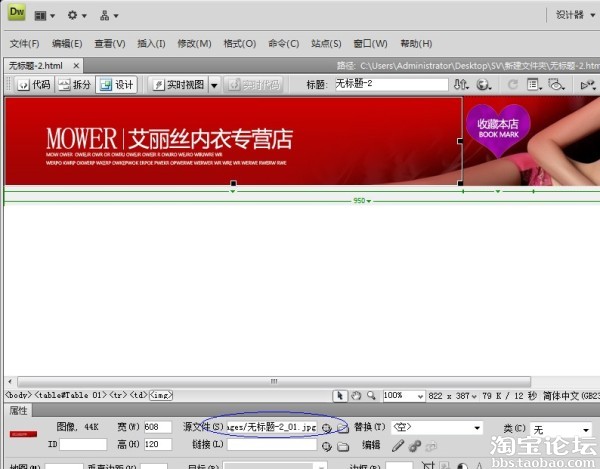
Task: Click the horizontal scrollbar thumb
Action: pyautogui.click(x=274, y=381)
